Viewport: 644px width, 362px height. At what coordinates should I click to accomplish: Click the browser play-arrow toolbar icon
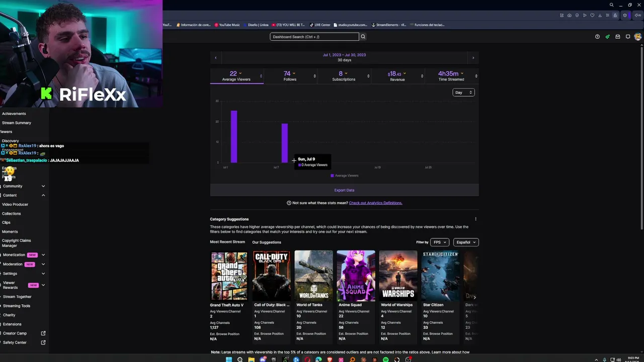(585, 16)
